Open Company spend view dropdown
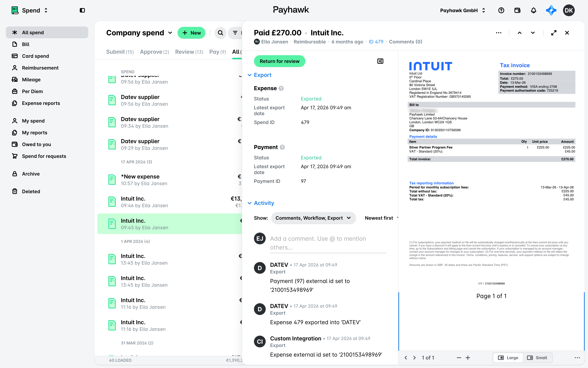 139,33
